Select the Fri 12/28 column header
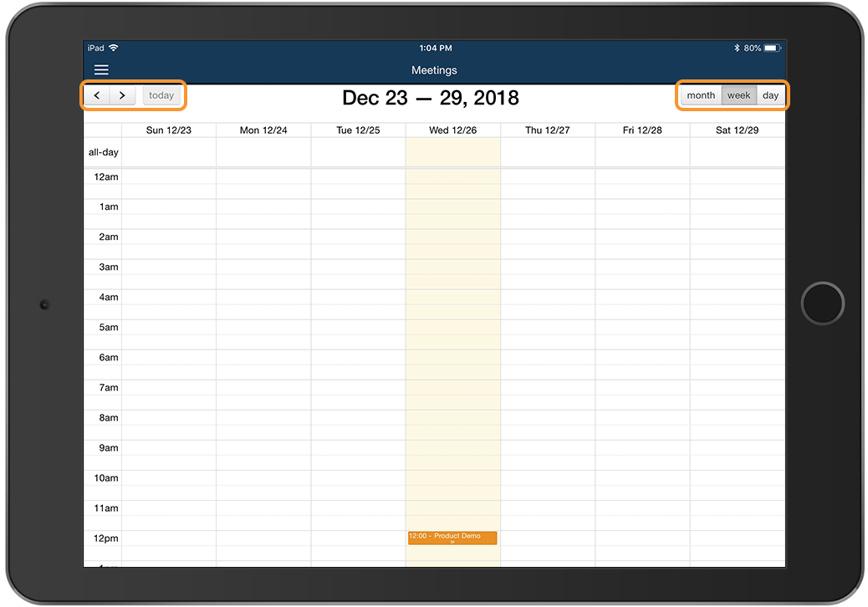Screen dimensions: 868x607 [642, 130]
